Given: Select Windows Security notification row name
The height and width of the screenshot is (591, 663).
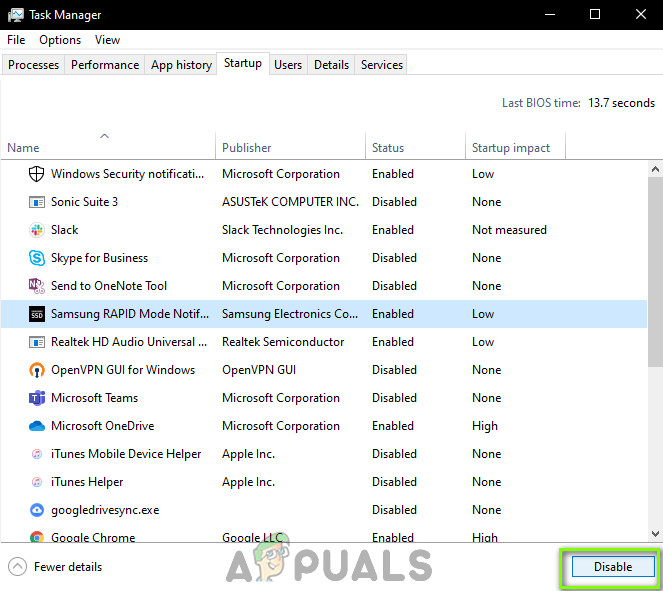Looking at the screenshot, I should tap(127, 174).
